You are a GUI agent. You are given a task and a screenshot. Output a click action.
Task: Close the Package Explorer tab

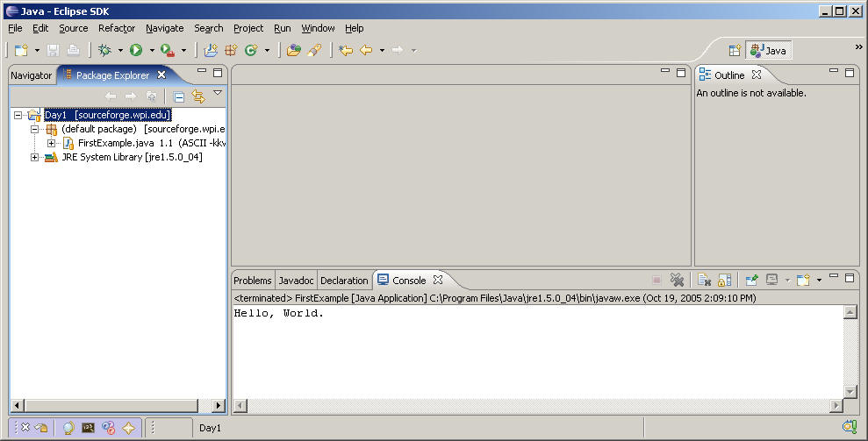pyautogui.click(x=161, y=75)
